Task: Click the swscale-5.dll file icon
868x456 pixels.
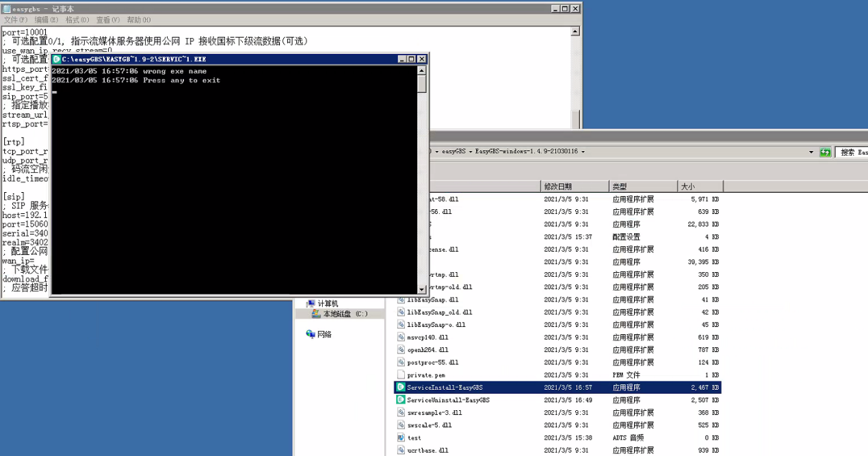Action: [x=401, y=425]
